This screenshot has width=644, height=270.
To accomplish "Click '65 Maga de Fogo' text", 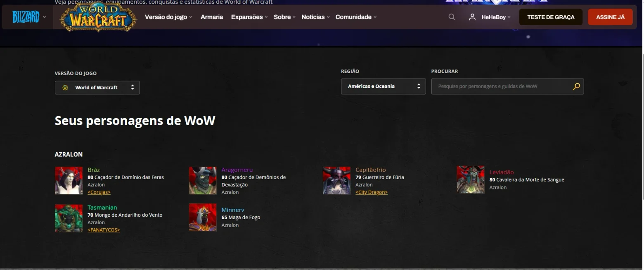I will click(241, 217).
